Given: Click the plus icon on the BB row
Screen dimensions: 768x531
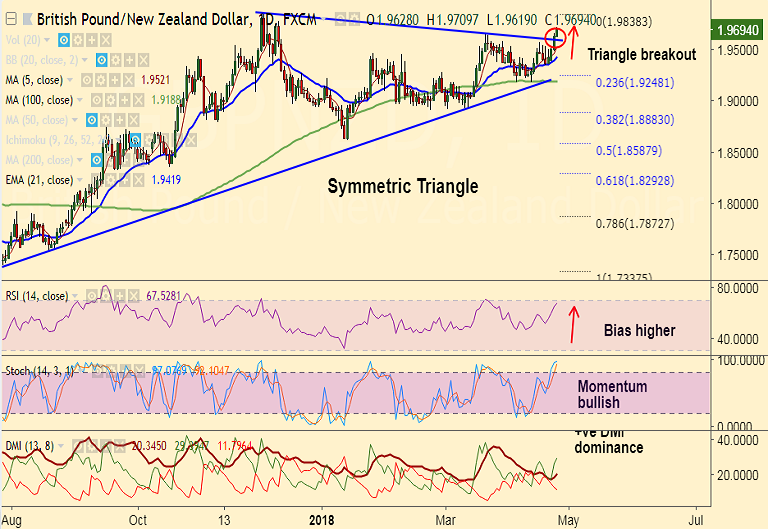Looking at the screenshot, I should pyautogui.click(x=129, y=60).
